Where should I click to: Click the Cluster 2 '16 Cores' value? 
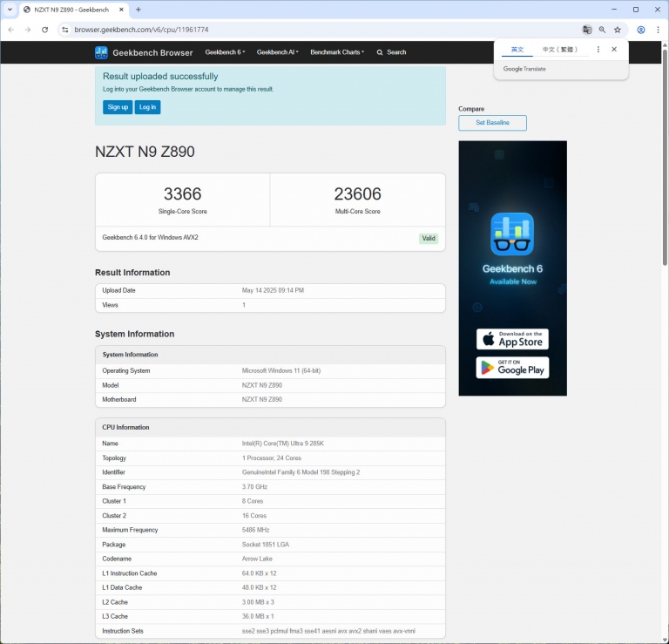[254, 516]
